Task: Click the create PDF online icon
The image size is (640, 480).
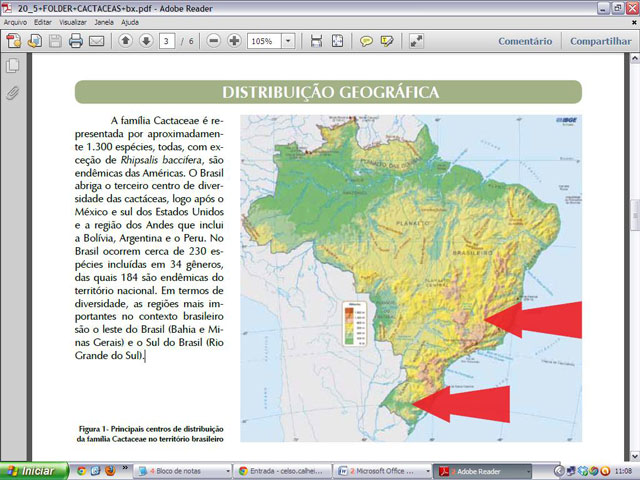Action: tap(13, 41)
